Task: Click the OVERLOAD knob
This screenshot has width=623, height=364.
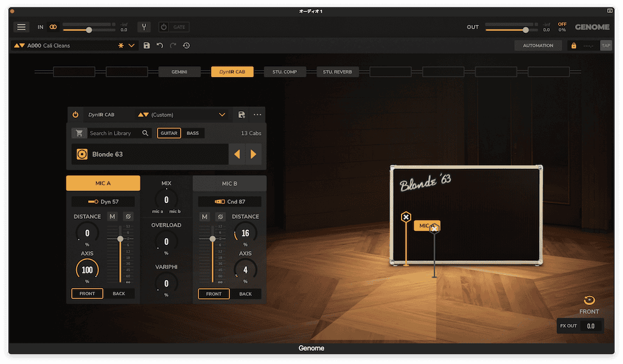Action: (x=166, y=242)
